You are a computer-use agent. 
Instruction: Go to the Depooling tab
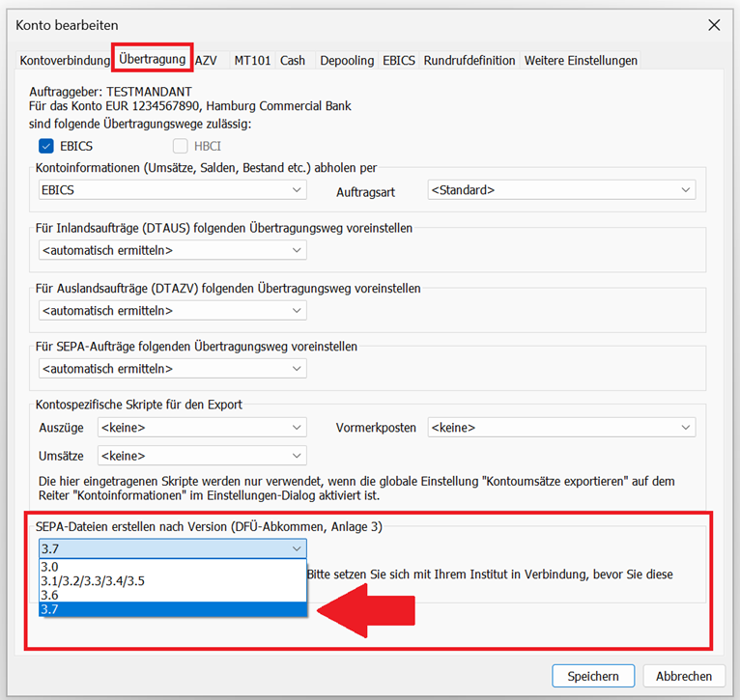click(x=347, y=61)
